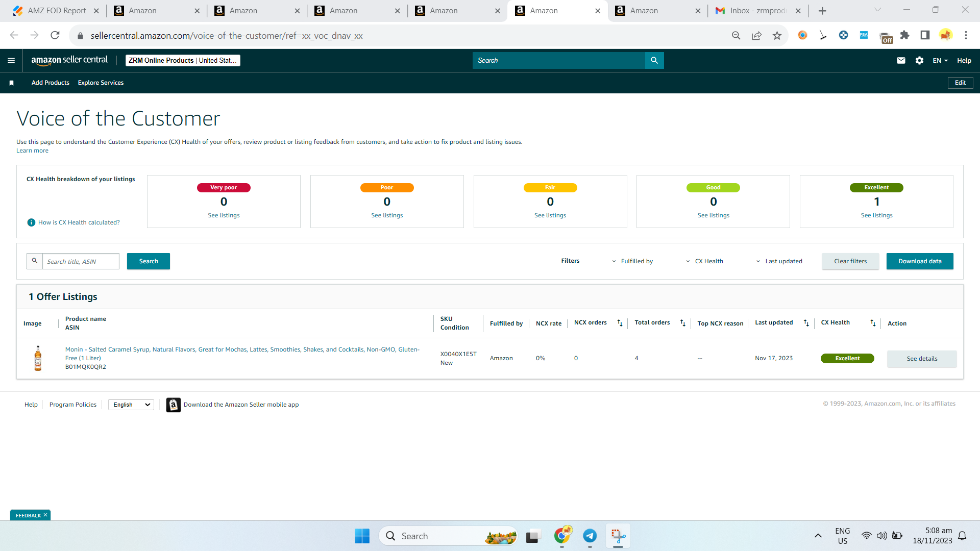Screen dimensions: 980x551
Task: Click See details for Monin syrup
Action: (922, 359)
